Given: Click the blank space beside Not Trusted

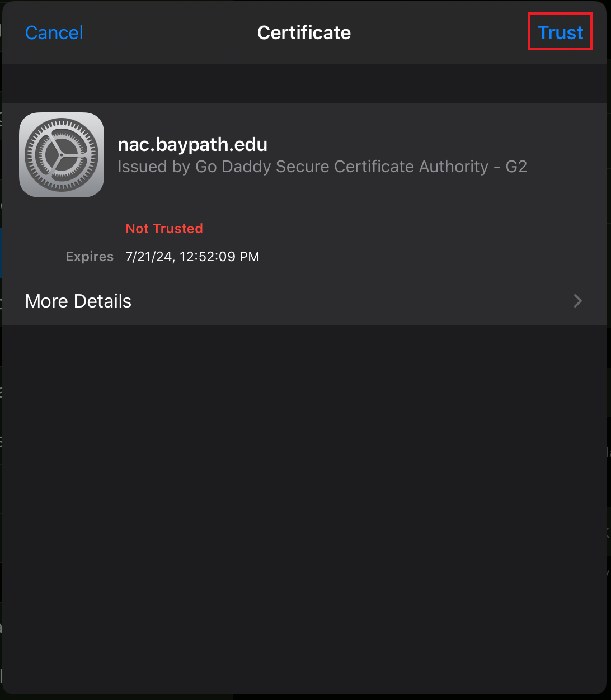Looking at the screenshot, I should 392,229.
